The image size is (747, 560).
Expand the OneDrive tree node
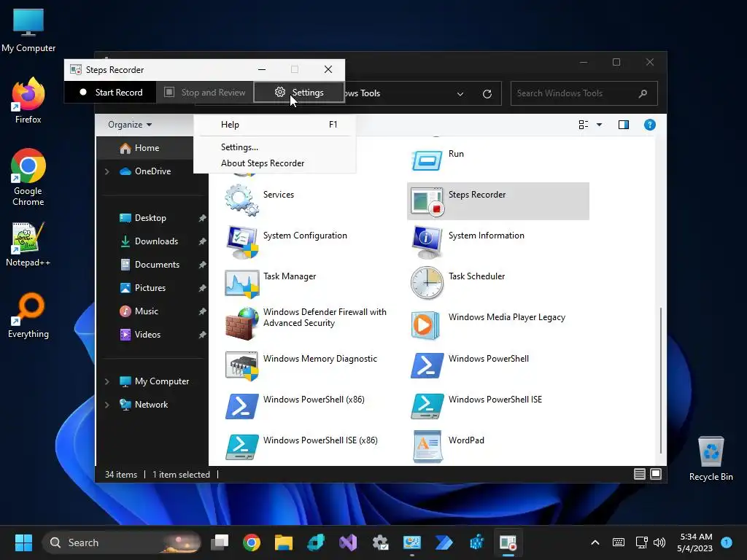coord(107,171)
